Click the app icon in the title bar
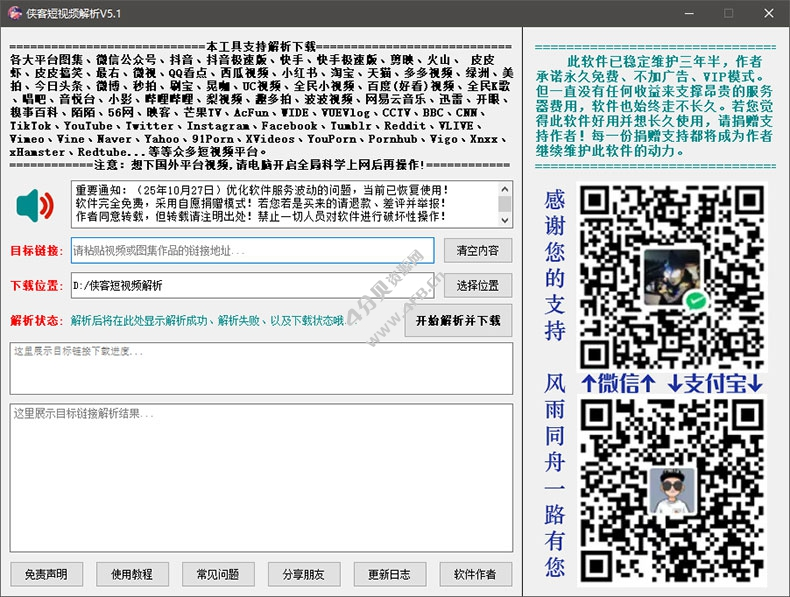 (x=13, y=14)
